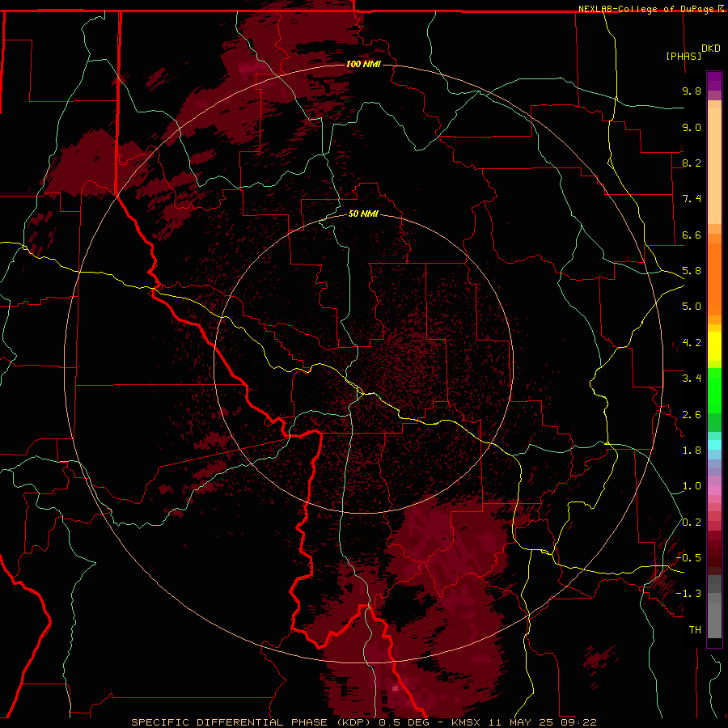Click the 8.2 legend value
This screenshot has height=728, width=728.
pos(692,163)
